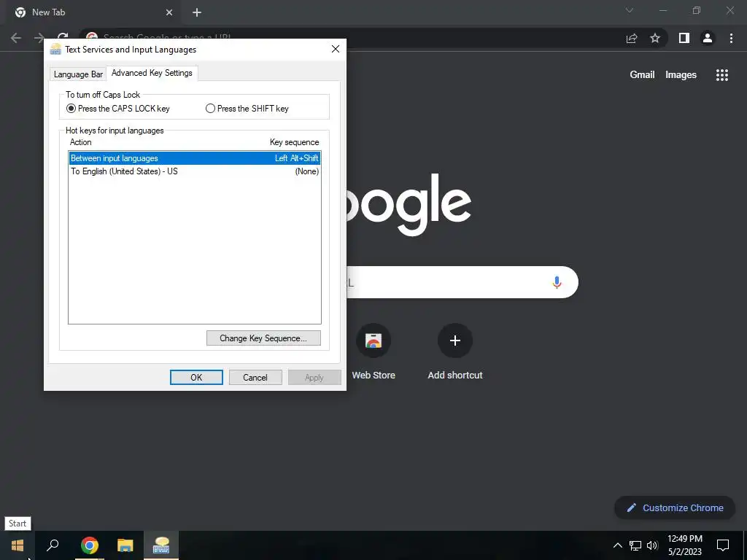Open the Windows Start menu
The width and height of the screenshot is (747, 560).
point(18,545)
